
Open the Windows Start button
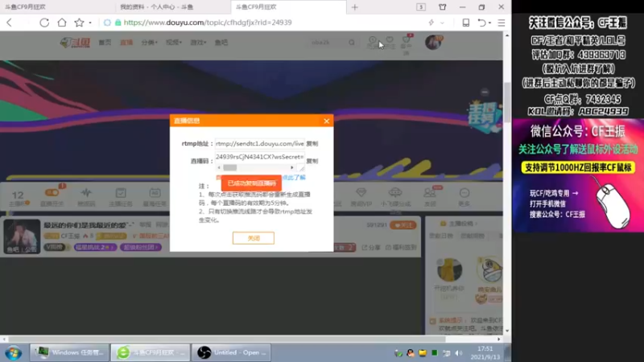click(13, 352)
